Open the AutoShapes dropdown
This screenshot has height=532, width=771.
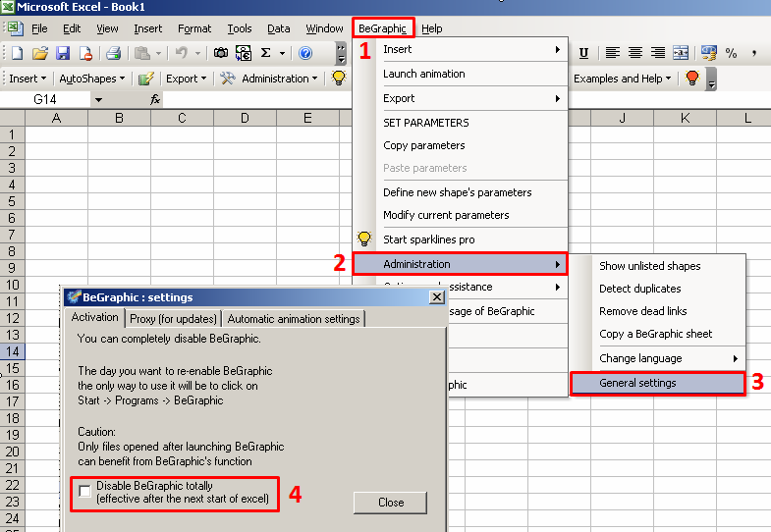click(91, 79)
